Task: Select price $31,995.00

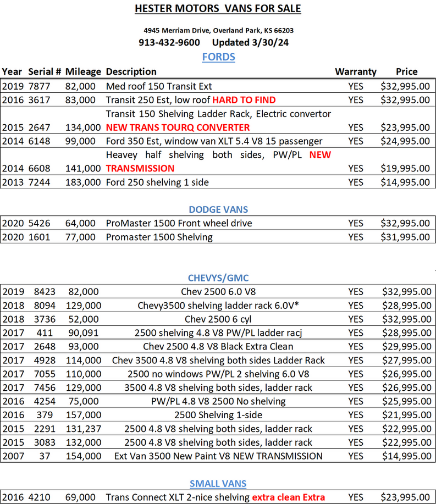Action: point(405,237)
